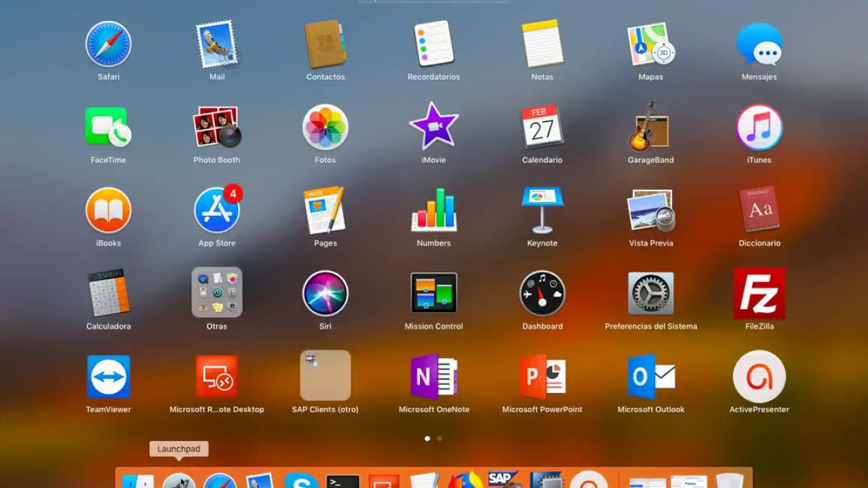The width and height of the screenshot is (868, 488).
Task: Launch the Mensajes app
Action: pyautogui.click(x=759, y=45)
